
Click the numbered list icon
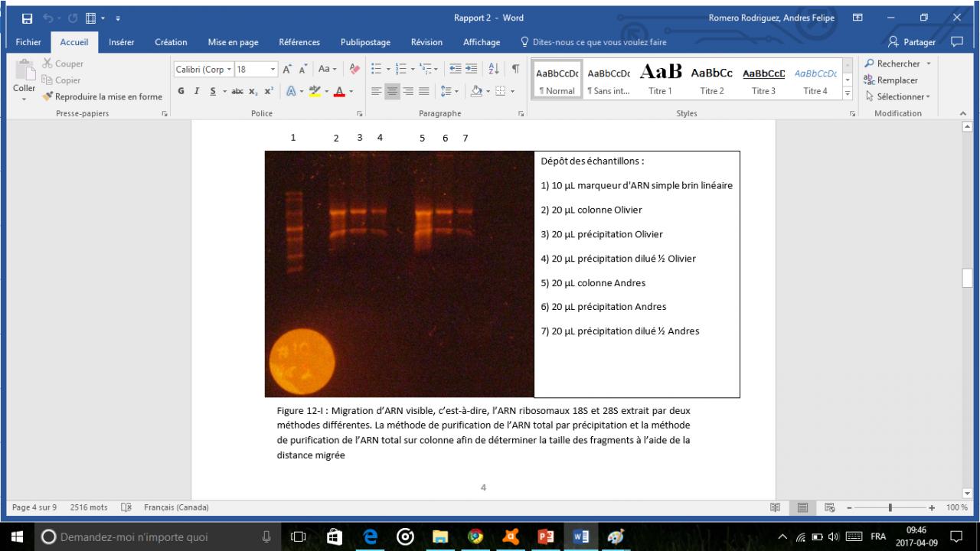coord(401,69)
